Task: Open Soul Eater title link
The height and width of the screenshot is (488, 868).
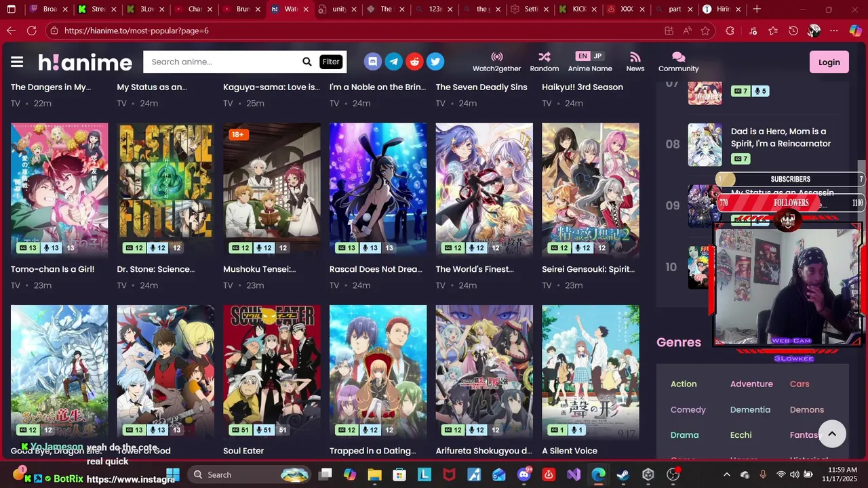Action: tap(243, 451)
